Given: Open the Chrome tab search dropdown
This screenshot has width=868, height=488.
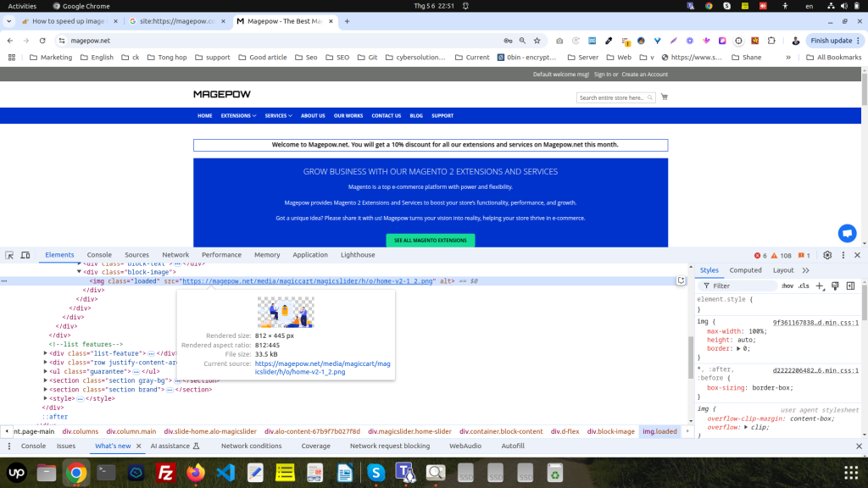Looking at the screenshot, I should pos(8,21).
